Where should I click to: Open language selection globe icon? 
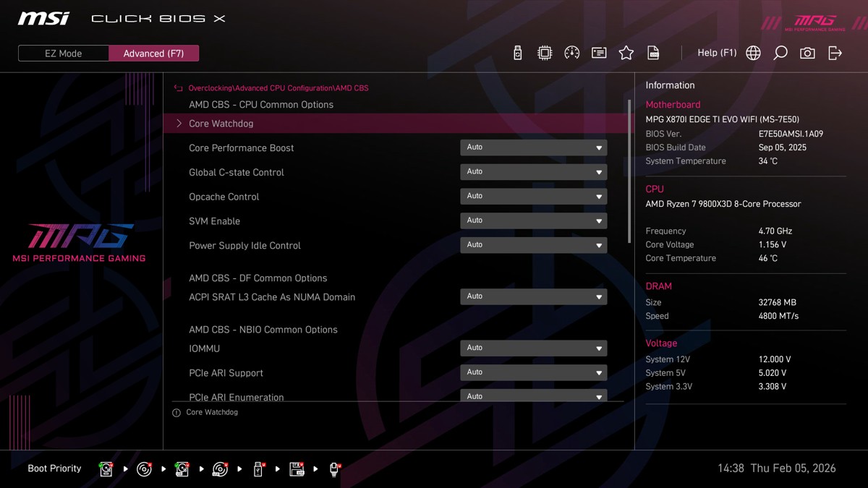tap(753, 53)
